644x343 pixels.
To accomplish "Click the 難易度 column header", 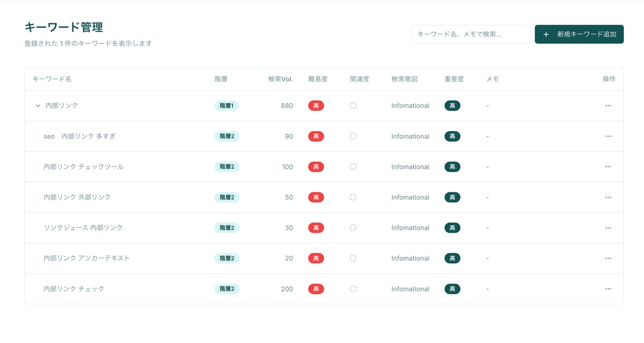I will pos(318,79).
